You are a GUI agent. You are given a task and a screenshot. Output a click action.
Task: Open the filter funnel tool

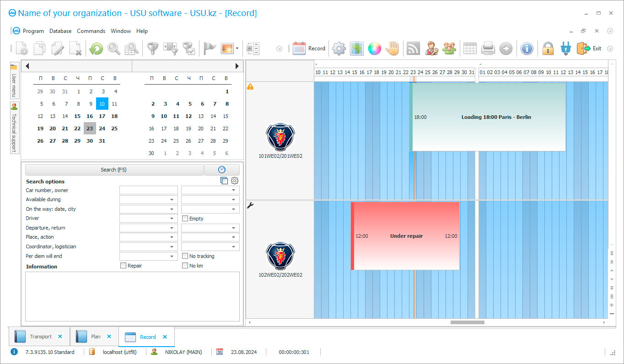[x=153, y=48]
